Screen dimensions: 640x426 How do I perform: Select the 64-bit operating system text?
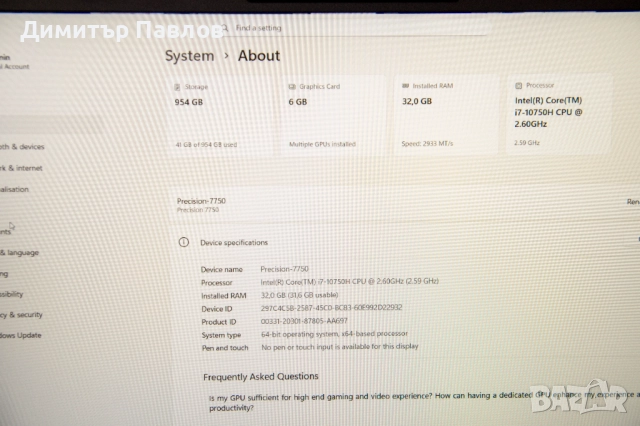(x=334, y=334)
